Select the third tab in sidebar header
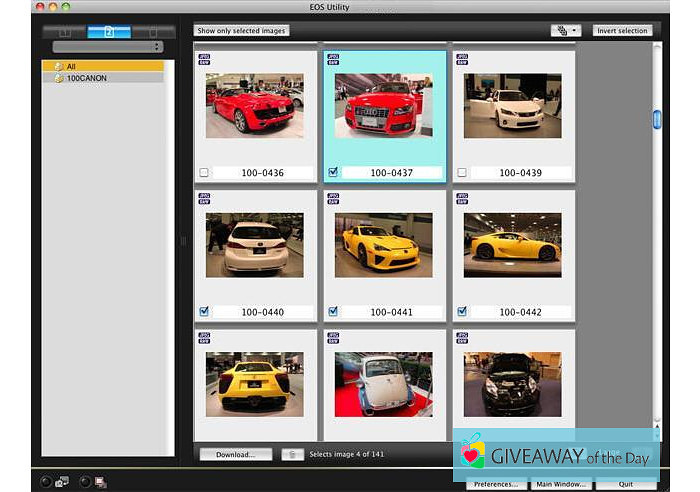This screenshot has height=492, width=700. [x=152, y=32]
